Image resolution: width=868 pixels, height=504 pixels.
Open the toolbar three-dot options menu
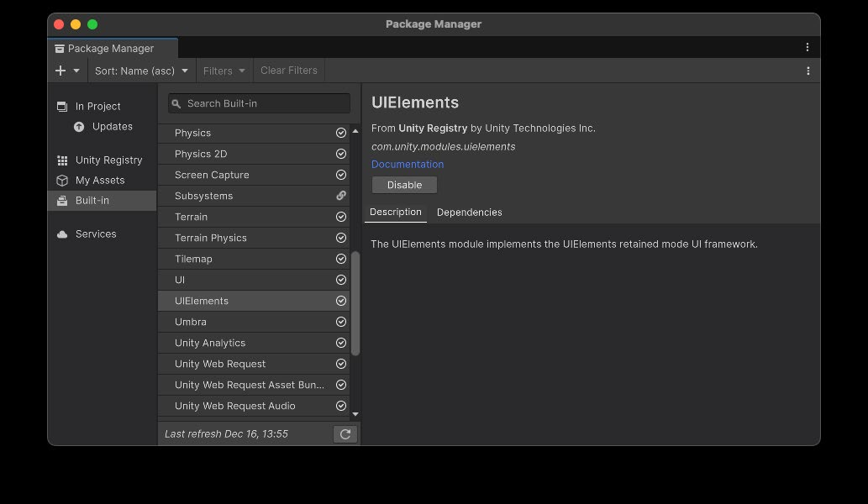[x=808, y=71]
